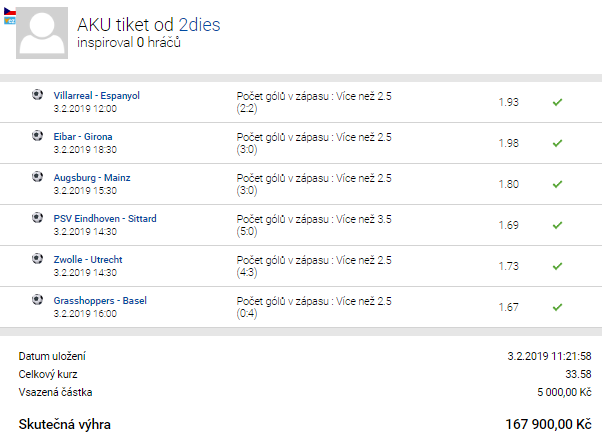Click the green checkmark for Grasshoppers - Basel

[x=557, y=307]
